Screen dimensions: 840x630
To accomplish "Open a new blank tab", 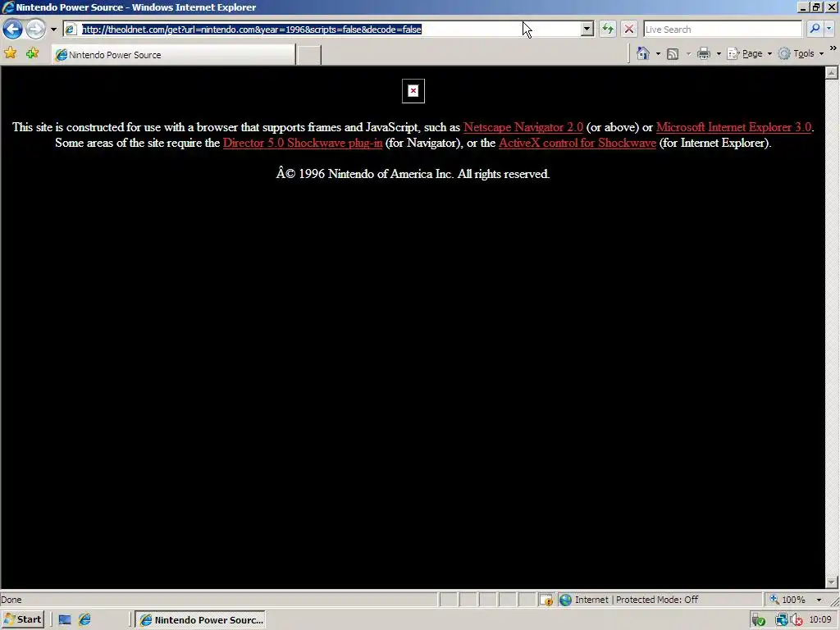I will click(x=308, y=55).
